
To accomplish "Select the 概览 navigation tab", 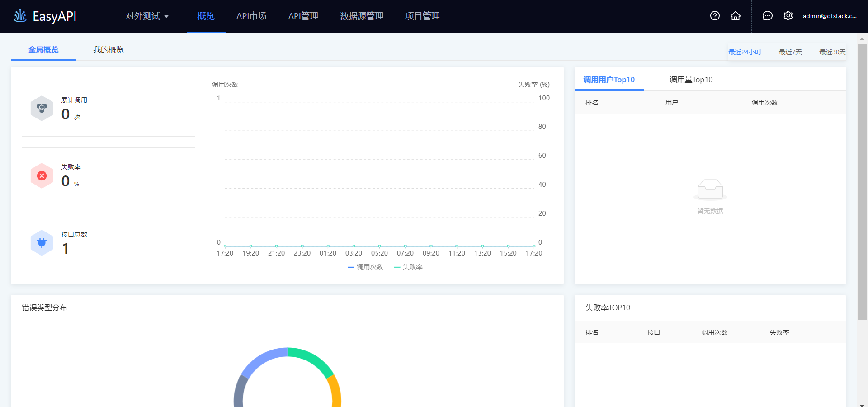I will click(x=206, y=16).
